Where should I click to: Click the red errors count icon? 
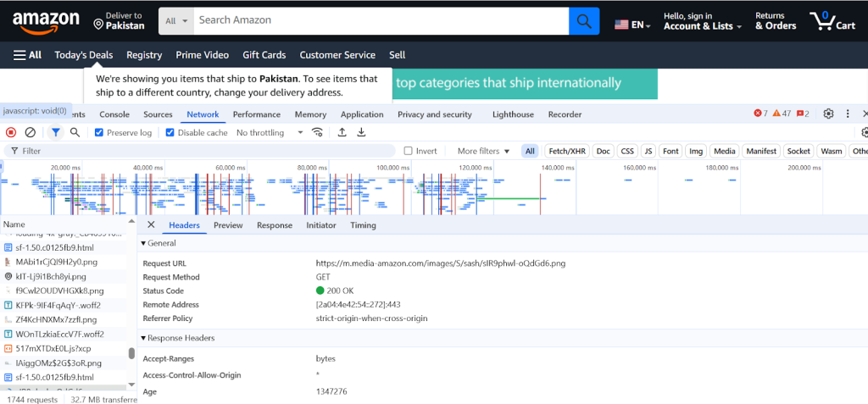757,113
